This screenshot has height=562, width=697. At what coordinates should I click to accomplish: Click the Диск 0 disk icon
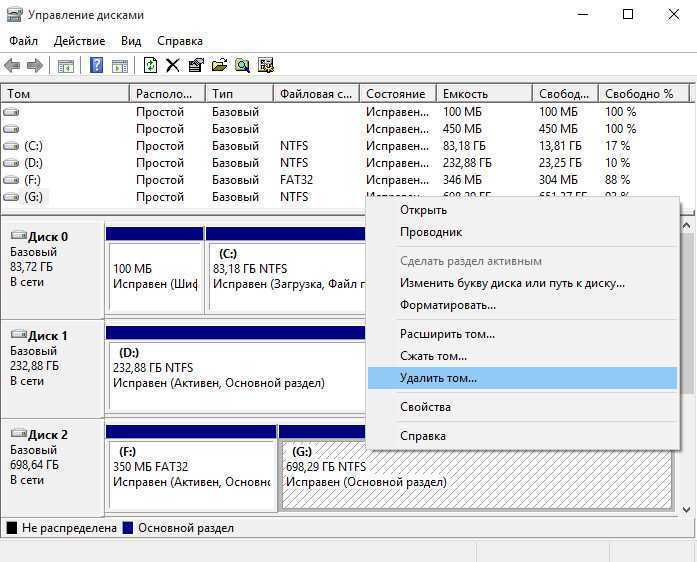click(19, 235)
